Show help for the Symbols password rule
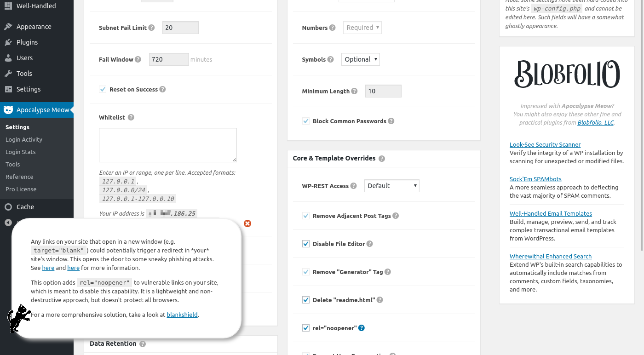Screen dimensions: 644x355 pos(330,59)
